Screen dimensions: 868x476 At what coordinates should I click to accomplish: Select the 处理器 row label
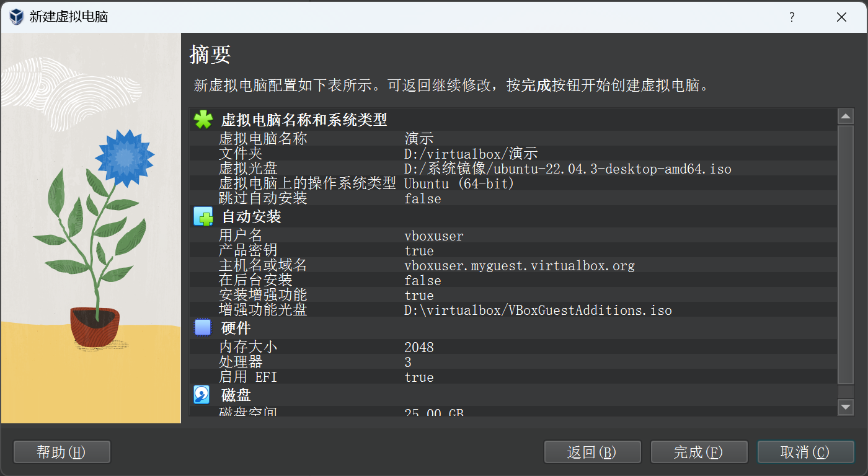tap(241, 362)
